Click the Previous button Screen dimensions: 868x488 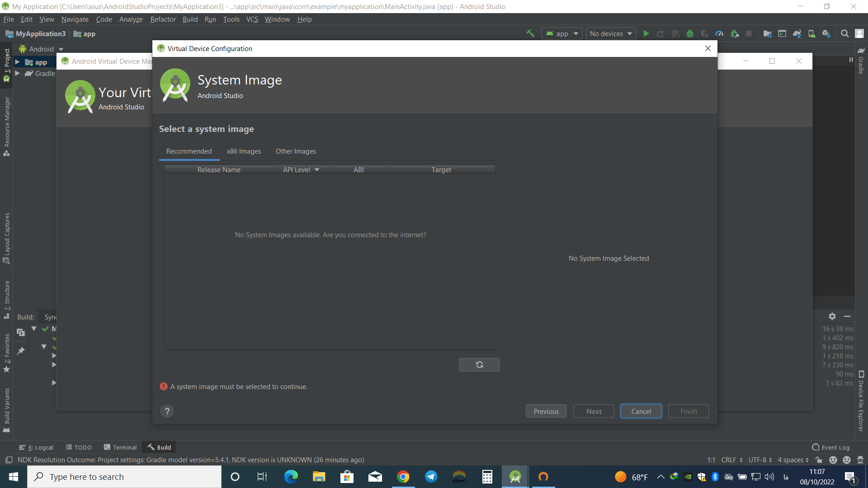click(547, 411)
